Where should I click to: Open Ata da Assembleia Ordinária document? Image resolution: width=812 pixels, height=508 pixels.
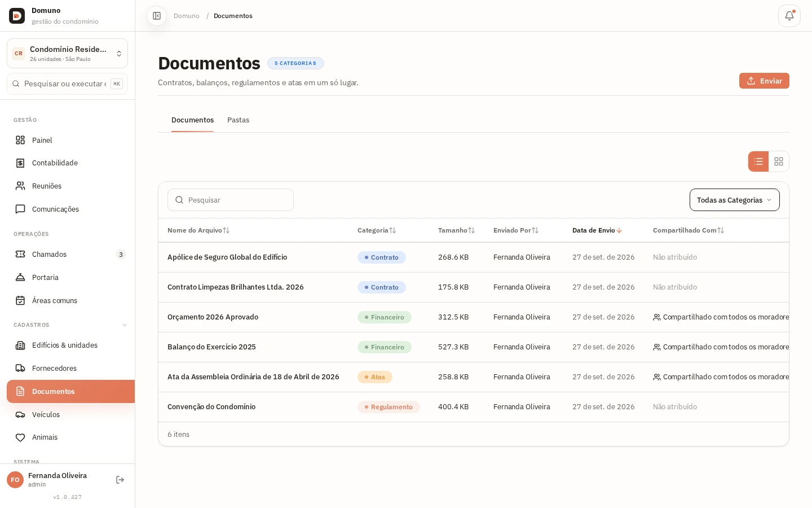click(x=253, y=377)
